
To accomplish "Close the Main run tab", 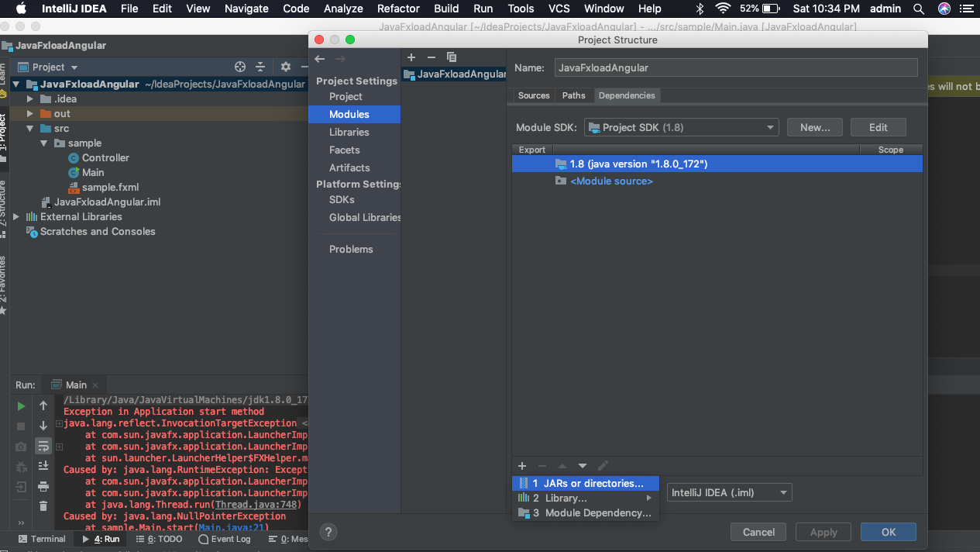I will tap(95, 385).
